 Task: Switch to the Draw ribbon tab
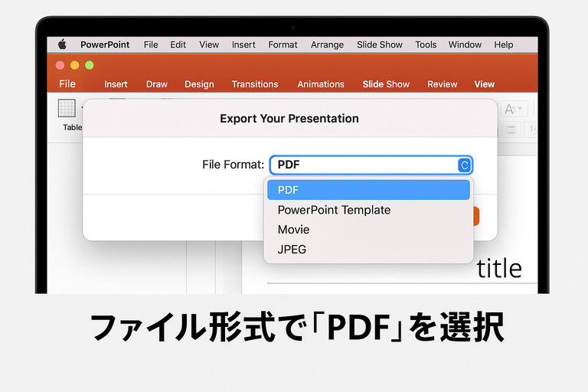coord(157,84)
